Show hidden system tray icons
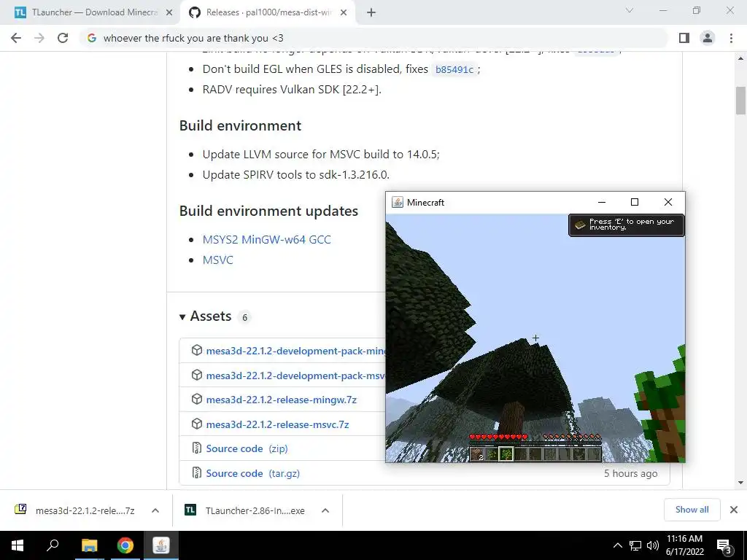This screenshot has height=560, width=747. tap(617, 545)
